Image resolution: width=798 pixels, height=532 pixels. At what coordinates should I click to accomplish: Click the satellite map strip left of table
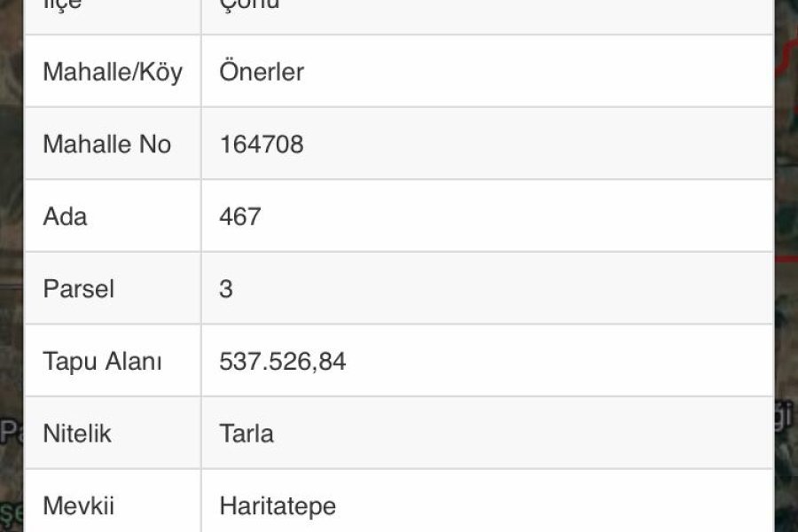point(12,266)
